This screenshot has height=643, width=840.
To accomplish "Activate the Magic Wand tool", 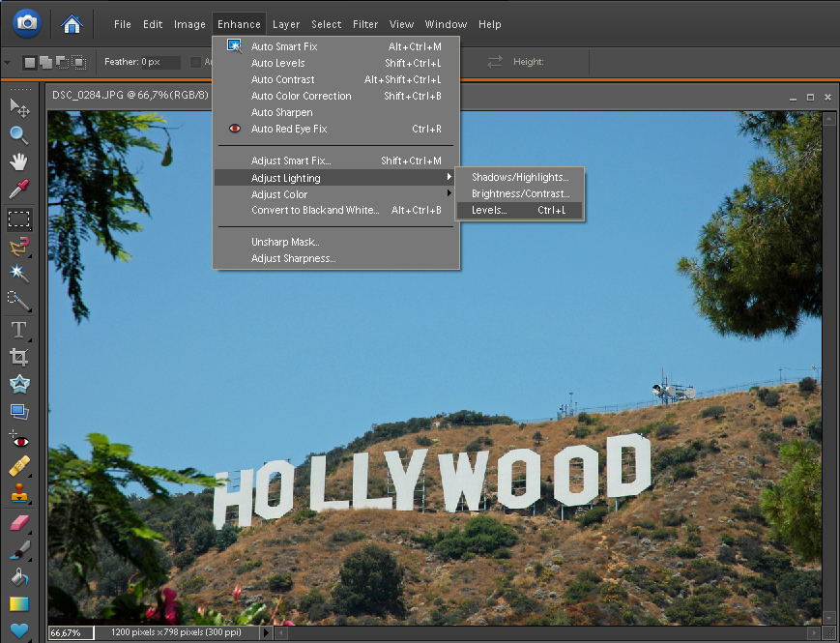I will coord(19,274).
